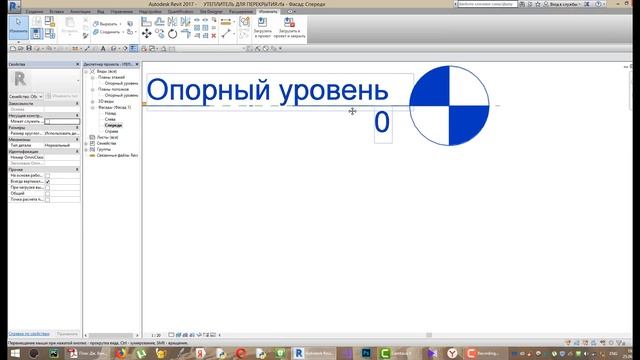This screenshot has width=640, height=360.
Task: Click the Offset tool icon
Action: point(160,22)
